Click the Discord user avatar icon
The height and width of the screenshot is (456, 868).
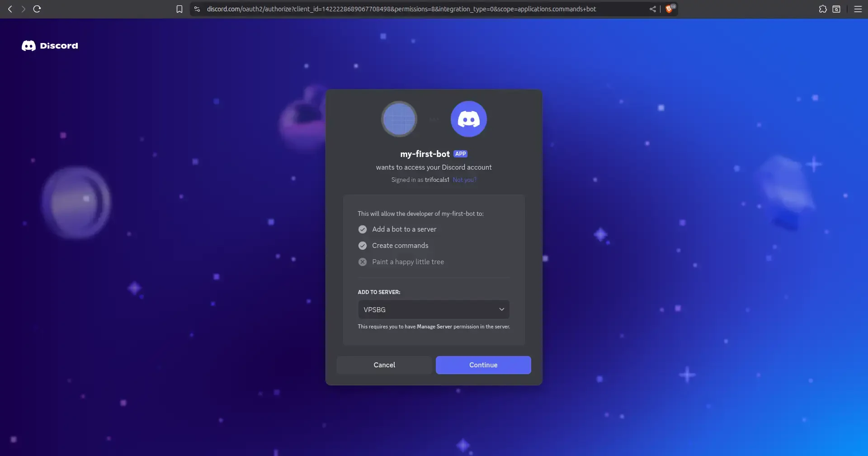468,119
